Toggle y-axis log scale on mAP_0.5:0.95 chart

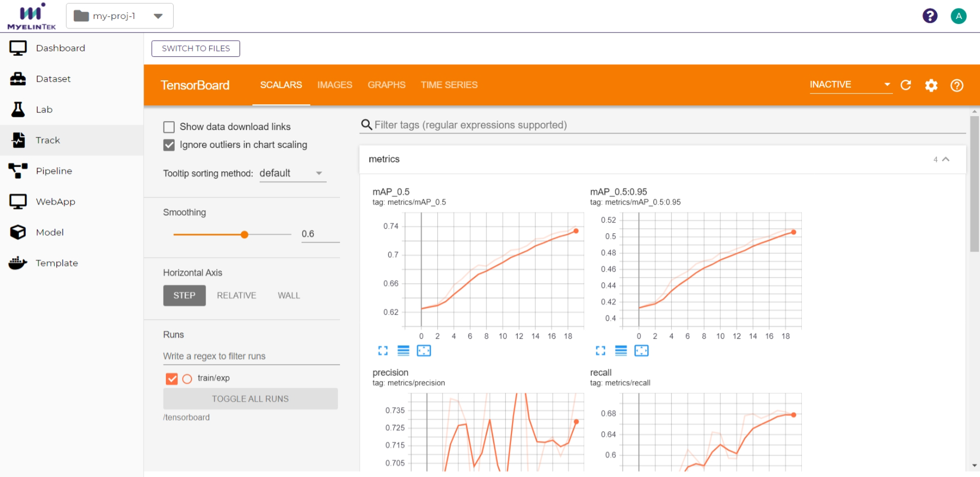621,350
